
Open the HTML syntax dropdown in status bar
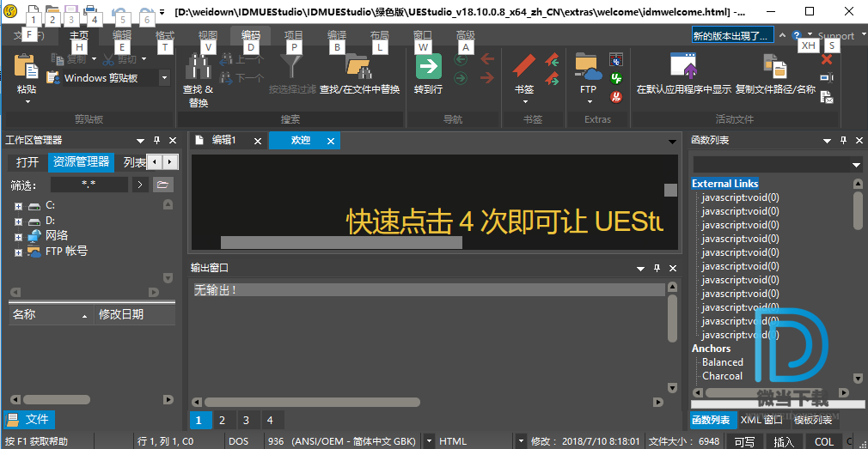click(x=520, y=442)
